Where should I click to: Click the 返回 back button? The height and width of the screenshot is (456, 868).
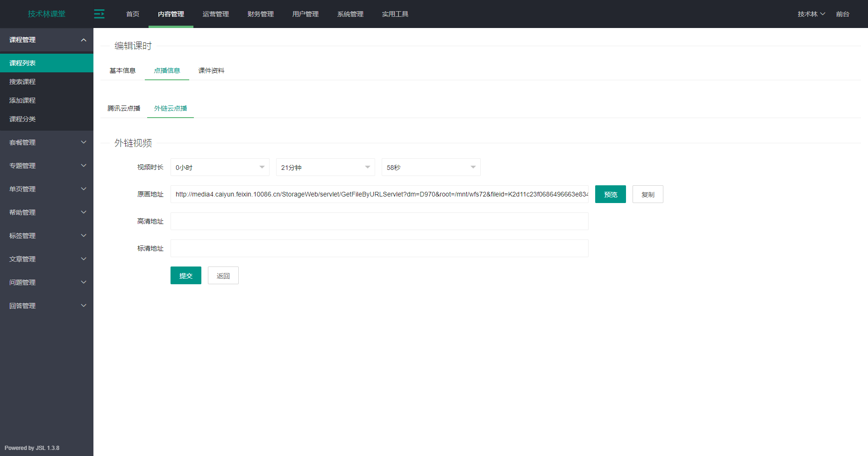223,275
